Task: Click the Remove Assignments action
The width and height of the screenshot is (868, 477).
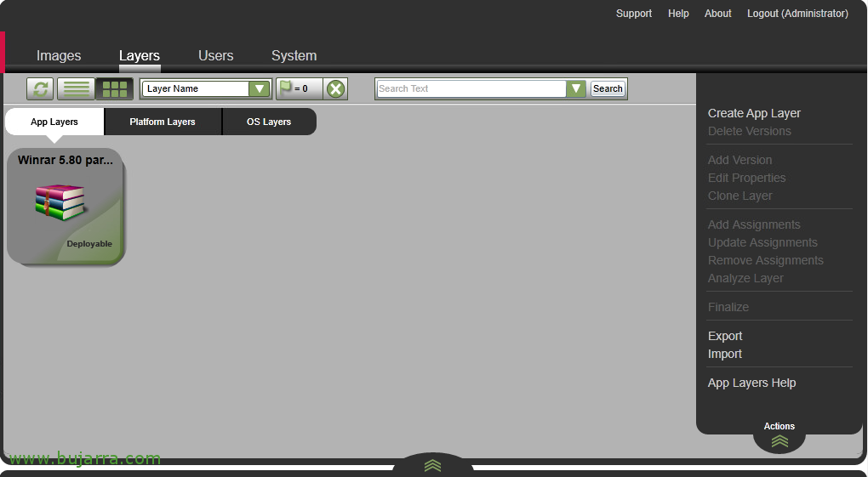Action: [x=766, y=260]
